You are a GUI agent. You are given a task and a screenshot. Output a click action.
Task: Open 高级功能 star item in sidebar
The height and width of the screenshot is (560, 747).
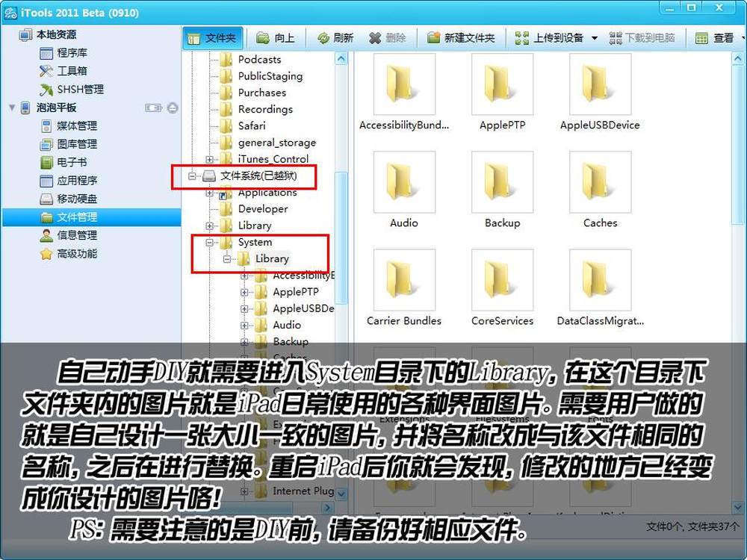77,254
